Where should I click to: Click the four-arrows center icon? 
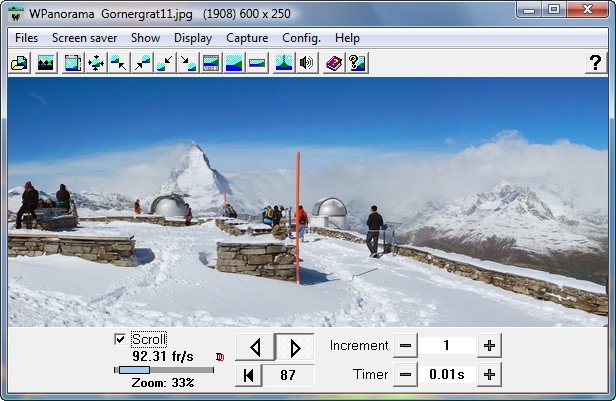tap(96, 63)
